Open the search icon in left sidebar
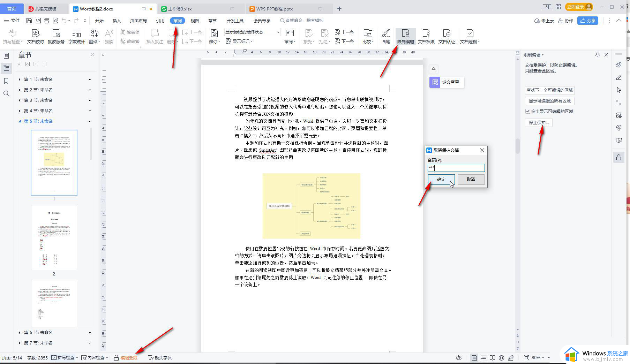 tap(6, 93)
